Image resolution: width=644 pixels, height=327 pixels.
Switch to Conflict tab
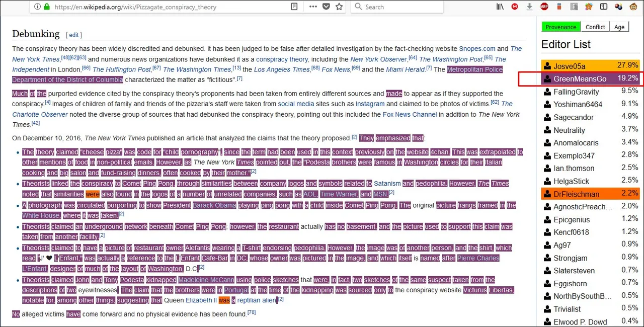[595, 27]
